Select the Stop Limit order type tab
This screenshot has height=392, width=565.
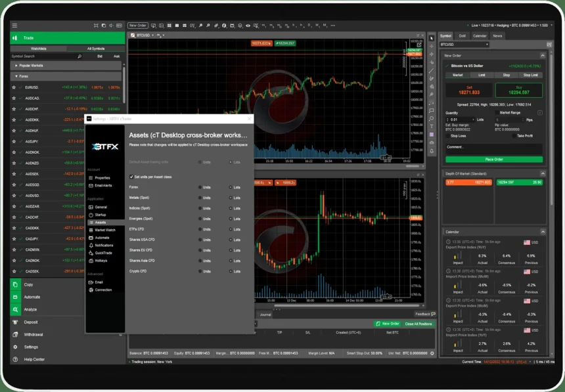click(530, 75)
